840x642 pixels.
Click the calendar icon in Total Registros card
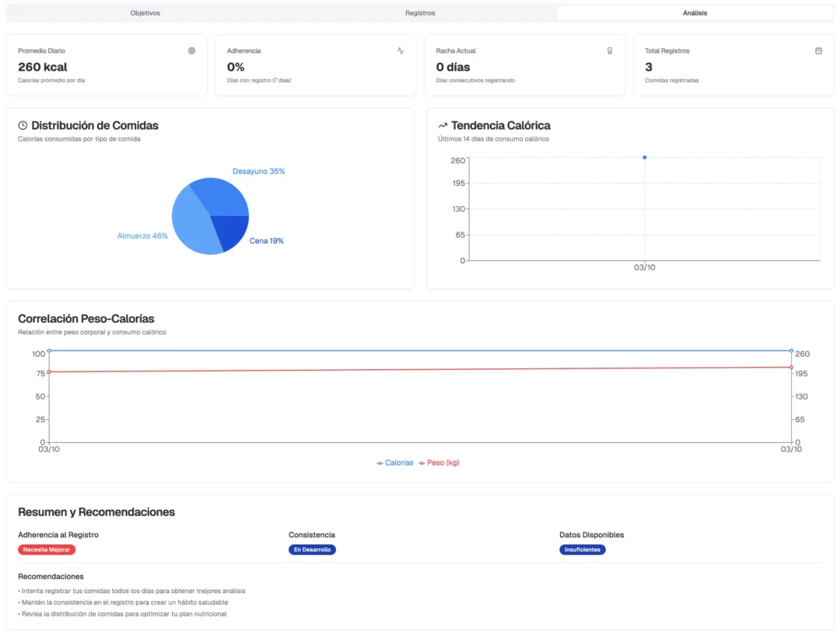click(x=818, y=51)
